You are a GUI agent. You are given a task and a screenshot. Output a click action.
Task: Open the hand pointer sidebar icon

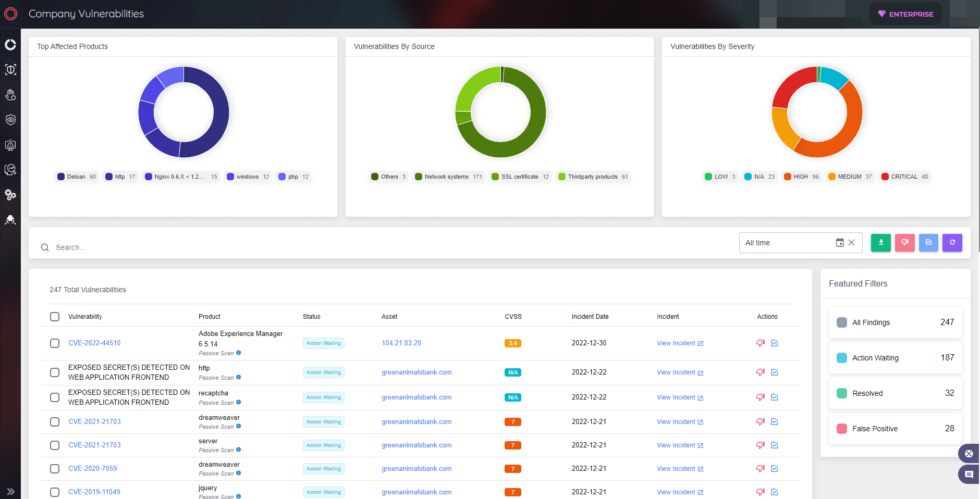(10, 95)
